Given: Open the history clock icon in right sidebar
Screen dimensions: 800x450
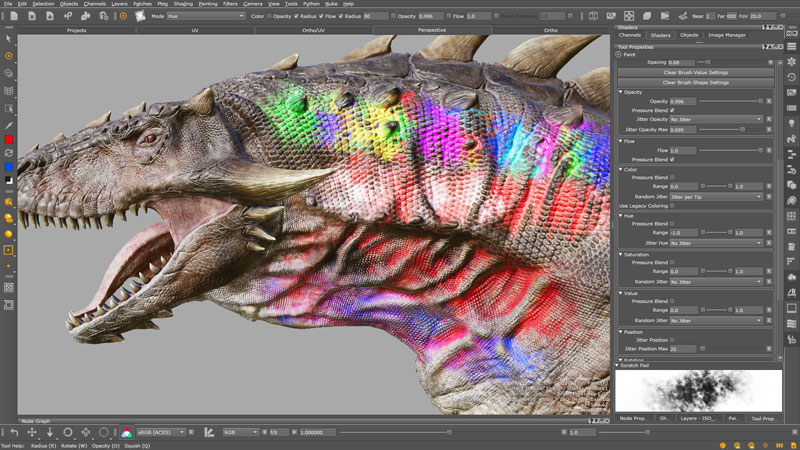Looking at the screenshot, I should pos(791,77).
